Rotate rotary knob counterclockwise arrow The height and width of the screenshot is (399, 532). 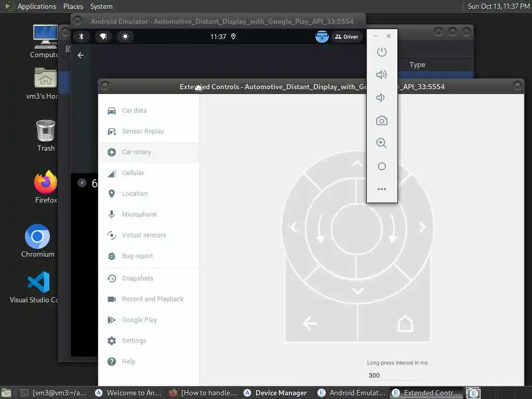tap(320, 229)
